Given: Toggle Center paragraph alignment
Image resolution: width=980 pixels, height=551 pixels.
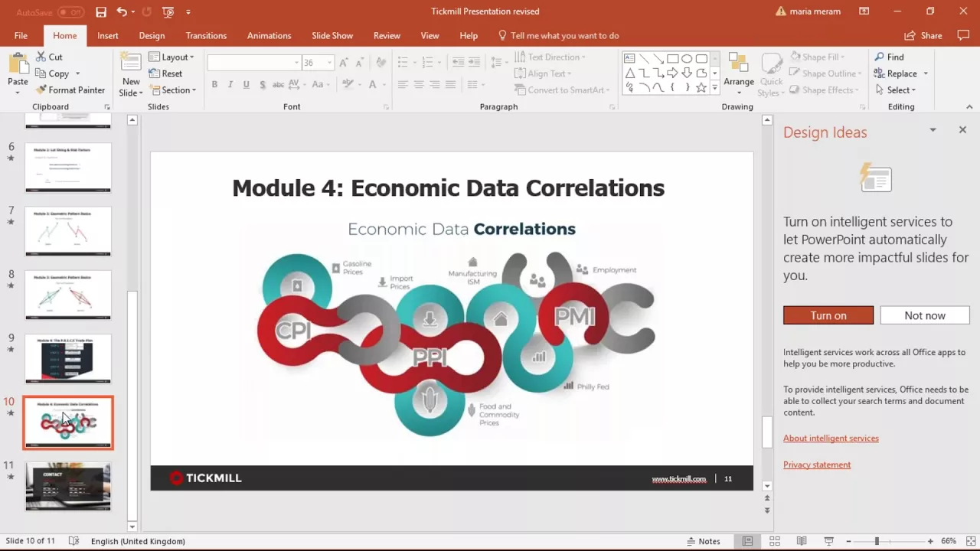Looking at the screenshot, I should 419,84.
